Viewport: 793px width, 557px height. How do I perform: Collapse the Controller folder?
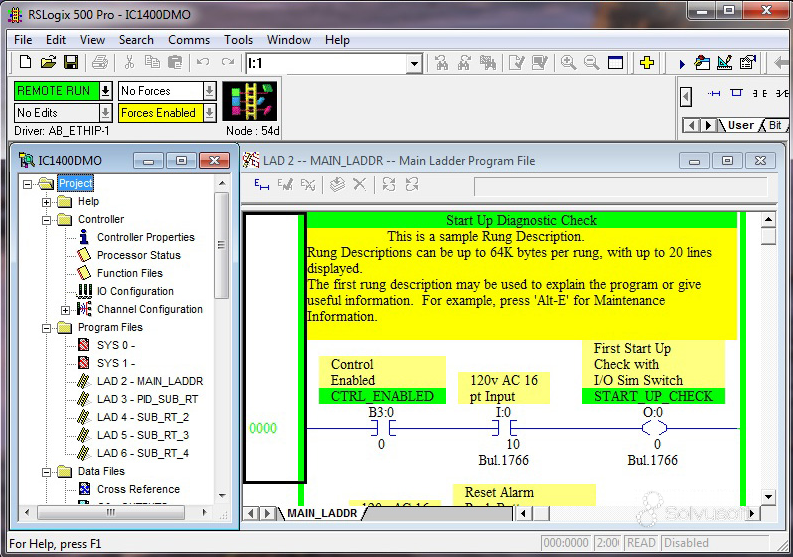pos(47,220)
